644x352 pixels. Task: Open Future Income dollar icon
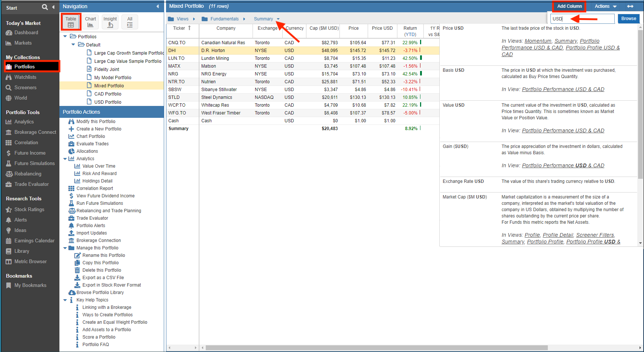(9, 153)
